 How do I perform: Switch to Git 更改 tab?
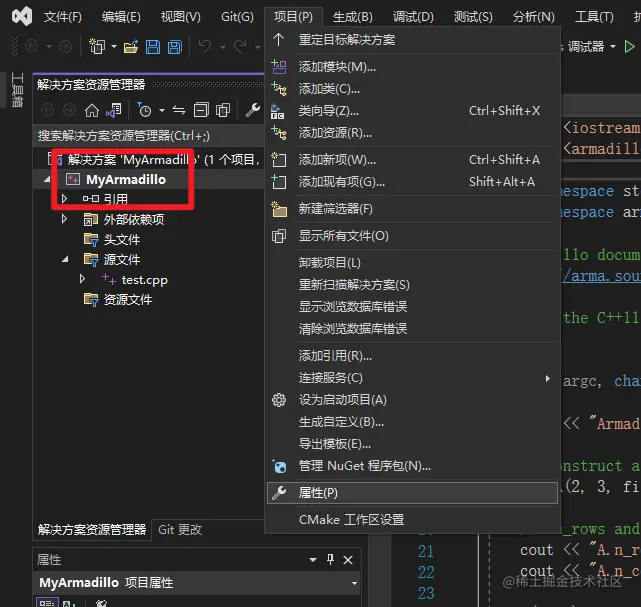(x=180, y=530)
